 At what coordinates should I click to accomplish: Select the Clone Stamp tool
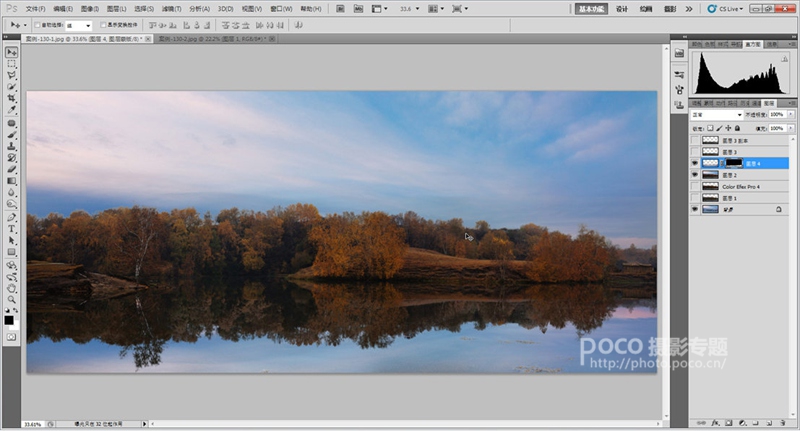[11, 146]
